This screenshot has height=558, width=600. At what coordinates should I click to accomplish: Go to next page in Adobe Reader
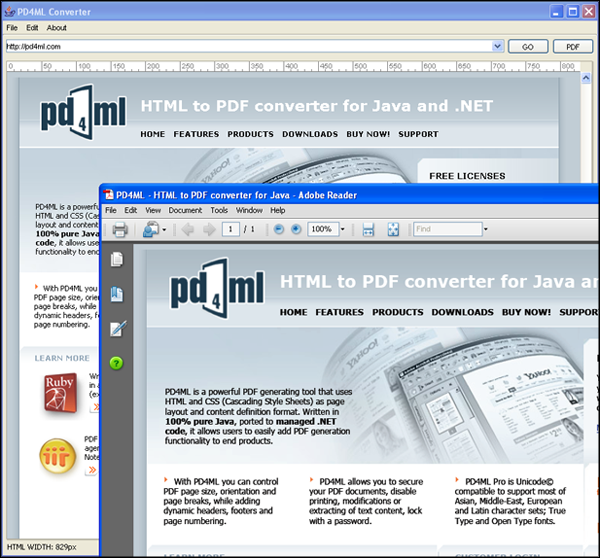click(x=209, y=230)
